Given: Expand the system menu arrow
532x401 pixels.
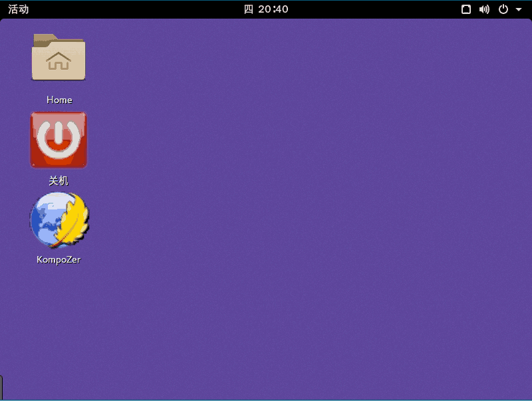Looking at the screenshot, I should click(x=519, y=9).
